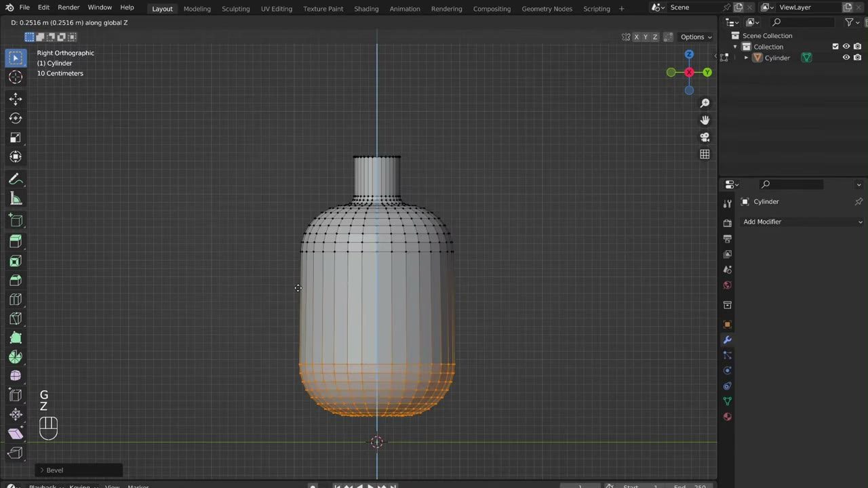Screen dimensions: 868x488
Task: Click the Blender logo menu button
Action: pos(9,7)
